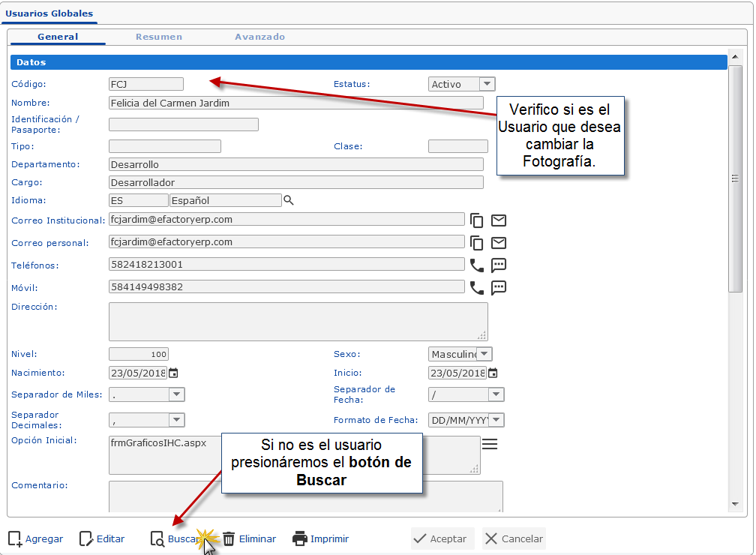The height and width of the screenshot is (555, 756).
Task: Open the Nacimiento calendar picker
Action: pos(173,373)
